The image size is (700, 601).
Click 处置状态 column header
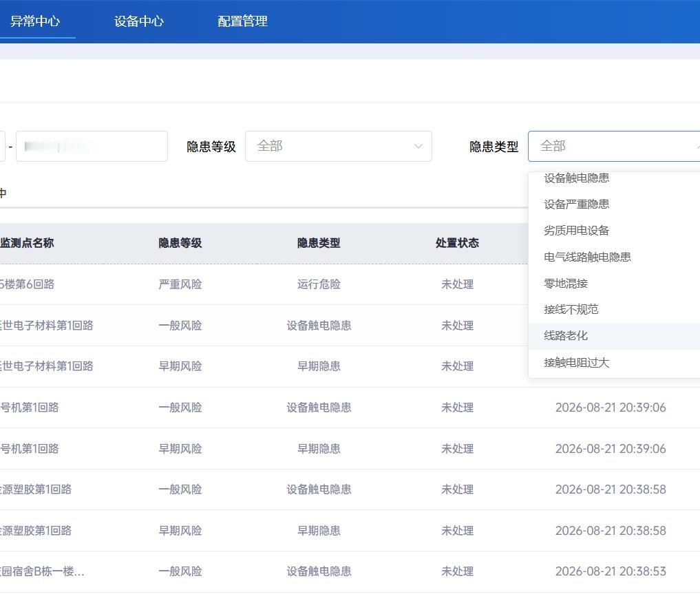(x=457, y=243)
